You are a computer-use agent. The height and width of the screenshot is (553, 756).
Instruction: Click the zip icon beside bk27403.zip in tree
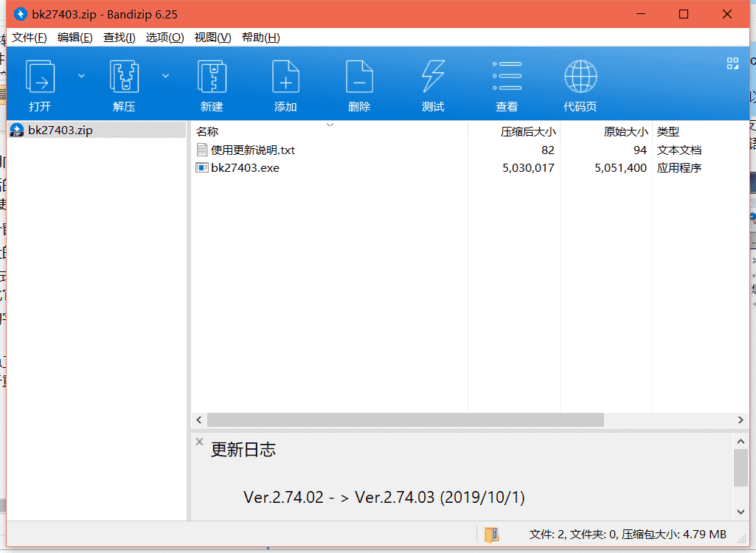[x=17, y=131]
